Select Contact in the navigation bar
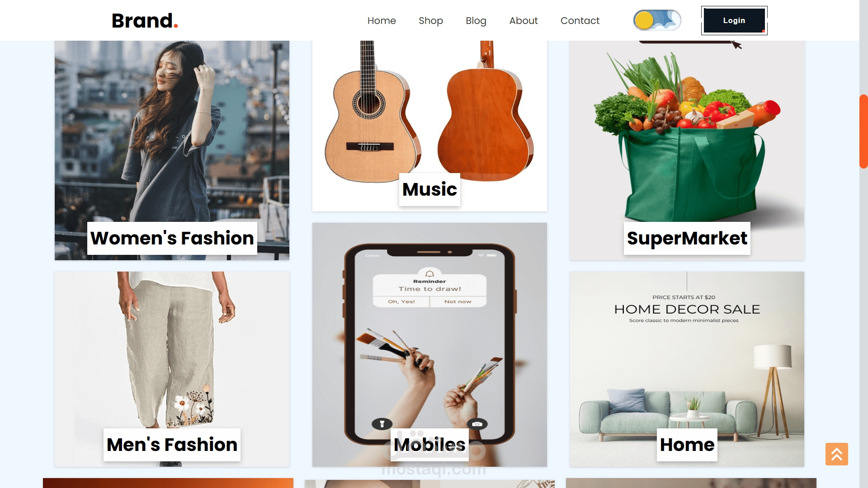 click(580, 21)
